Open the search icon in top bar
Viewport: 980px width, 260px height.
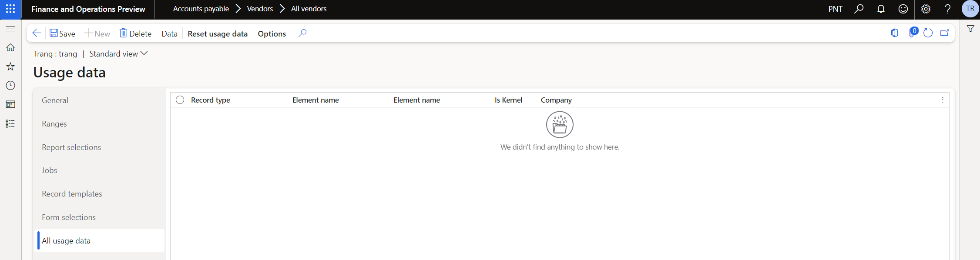(859, 9)
